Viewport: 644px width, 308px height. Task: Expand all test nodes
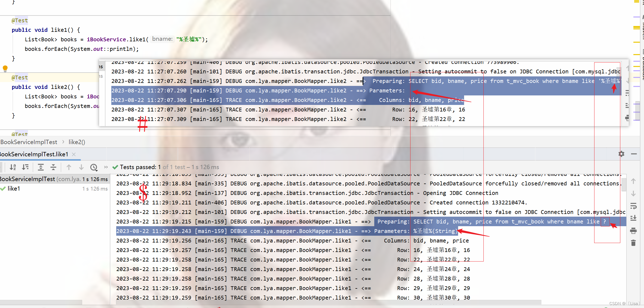(x=41, y=167)
